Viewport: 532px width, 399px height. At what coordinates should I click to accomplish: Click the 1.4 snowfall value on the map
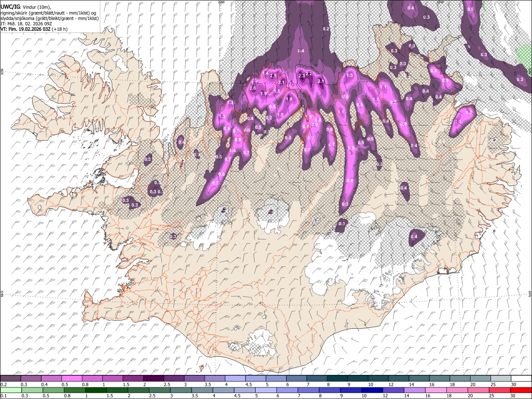click(266, 73)
